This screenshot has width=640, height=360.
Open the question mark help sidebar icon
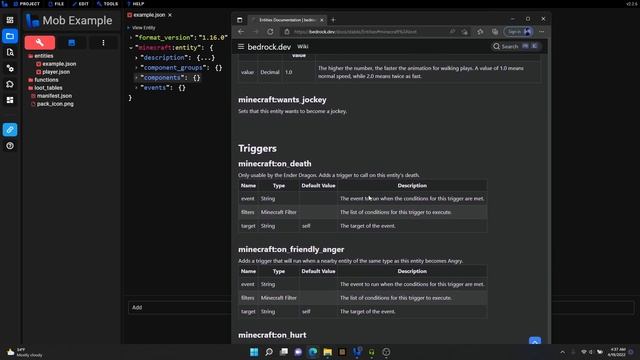pyautogui.click(x=10, y=146)
